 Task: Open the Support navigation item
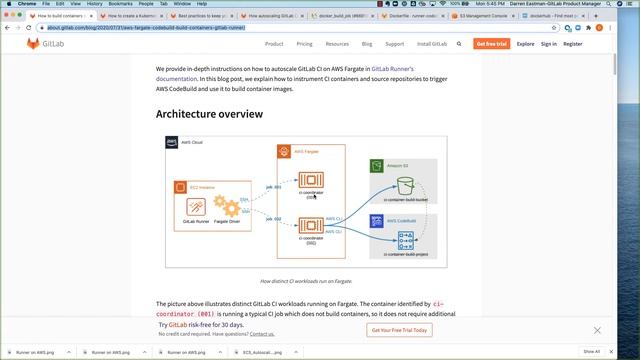pyautogui.click(x=395, y=44)
